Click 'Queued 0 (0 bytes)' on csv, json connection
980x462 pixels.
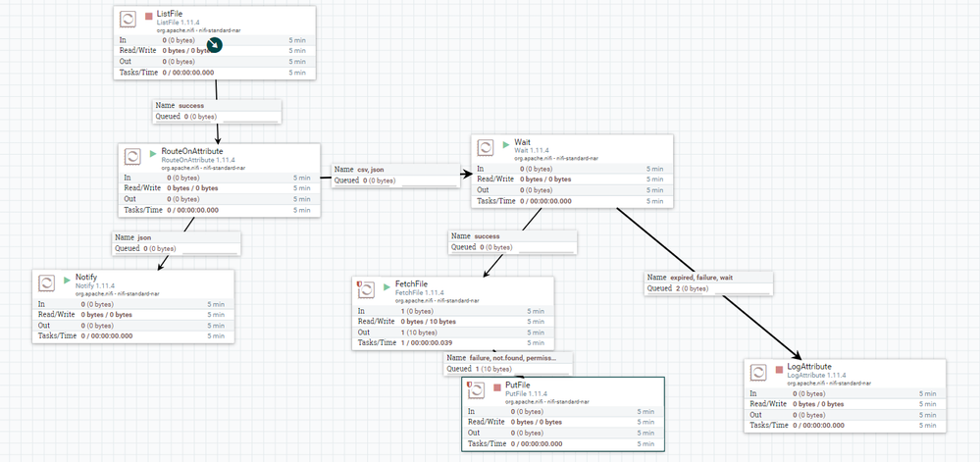coord(365,180)
